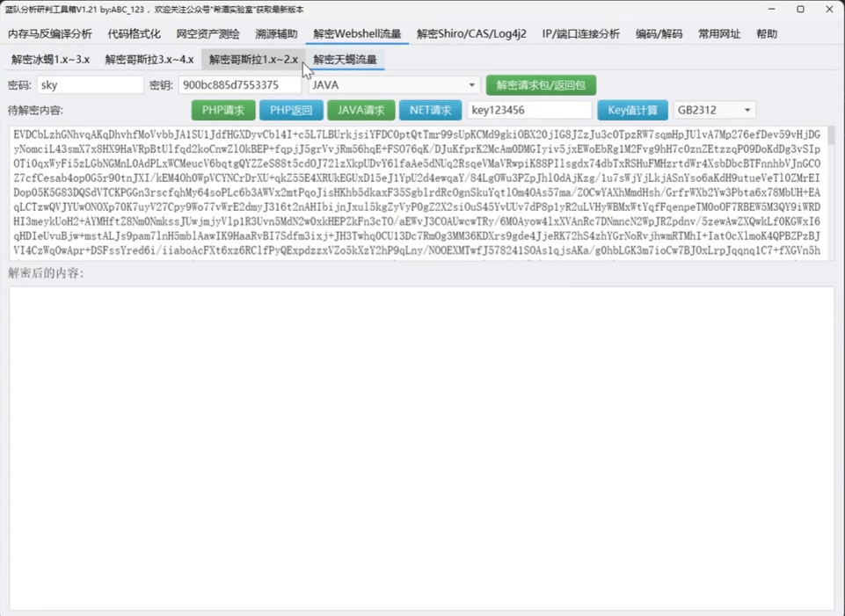845x616 pixels.
Task: Select the 解密冰蝎1.x~3.x sub-tab
Action: pyautogui.click(x=51, y=59)
